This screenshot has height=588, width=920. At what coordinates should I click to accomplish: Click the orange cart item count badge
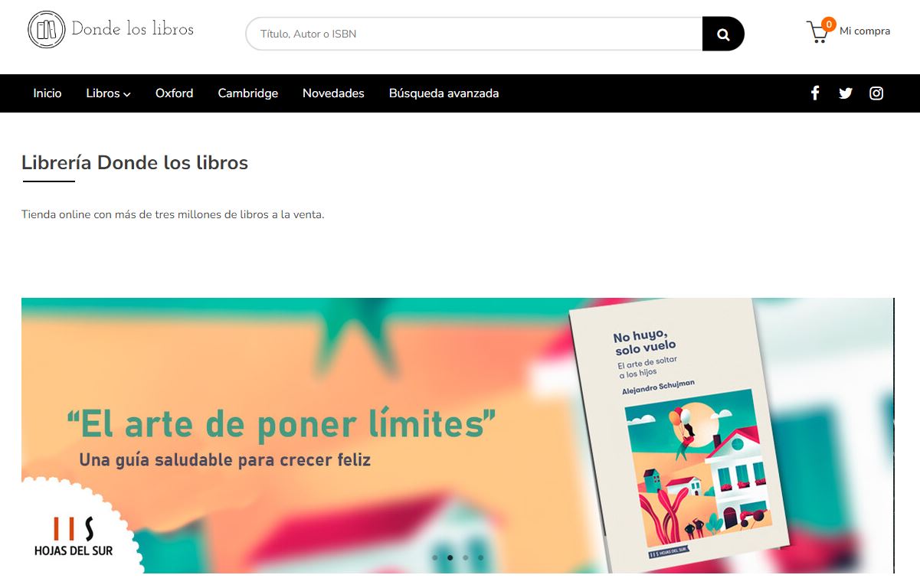coord(828,24)
